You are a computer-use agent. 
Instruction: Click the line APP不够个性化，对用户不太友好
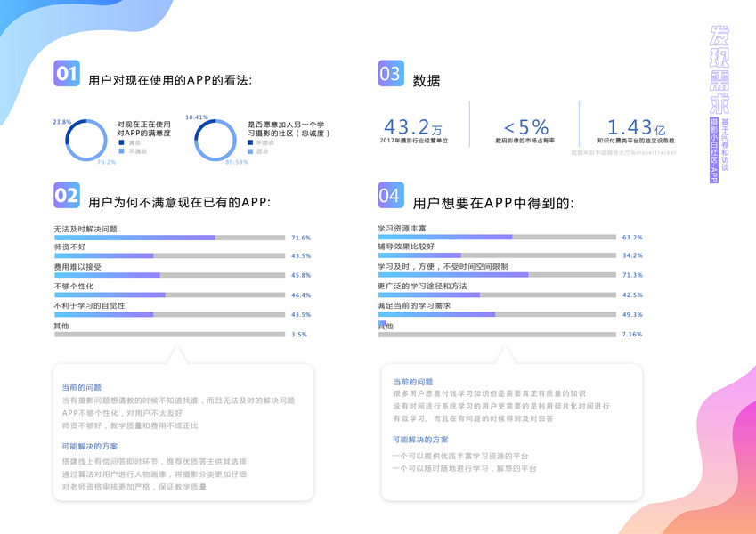point(122,413)
